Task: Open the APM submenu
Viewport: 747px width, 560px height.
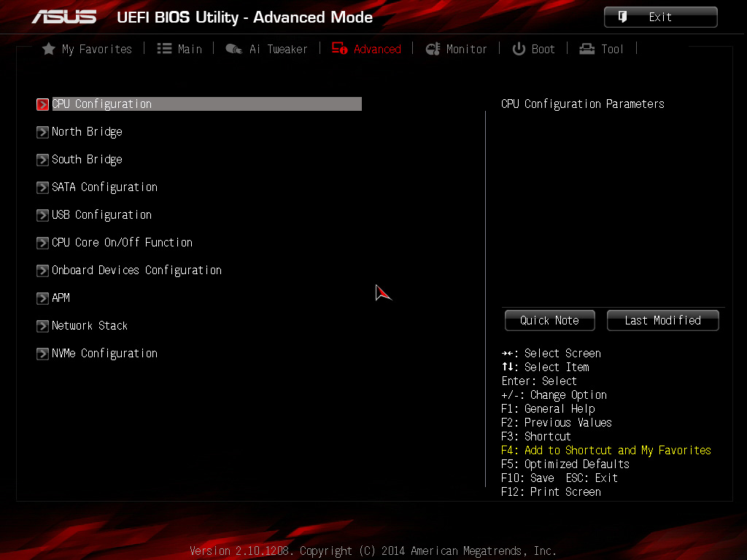Action: coord(61,298)
